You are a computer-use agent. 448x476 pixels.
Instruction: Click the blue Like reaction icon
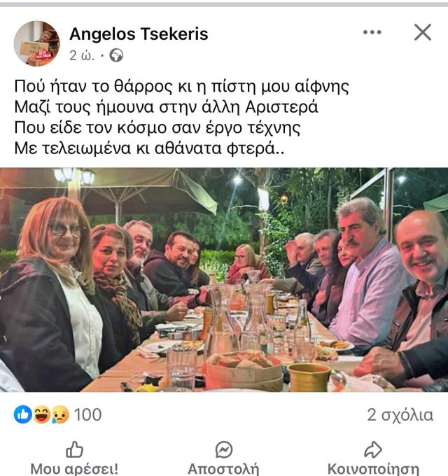[23, 414]
